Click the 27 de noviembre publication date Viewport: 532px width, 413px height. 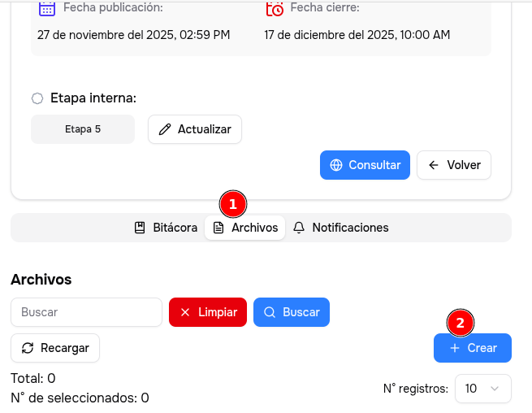[134, 35]
